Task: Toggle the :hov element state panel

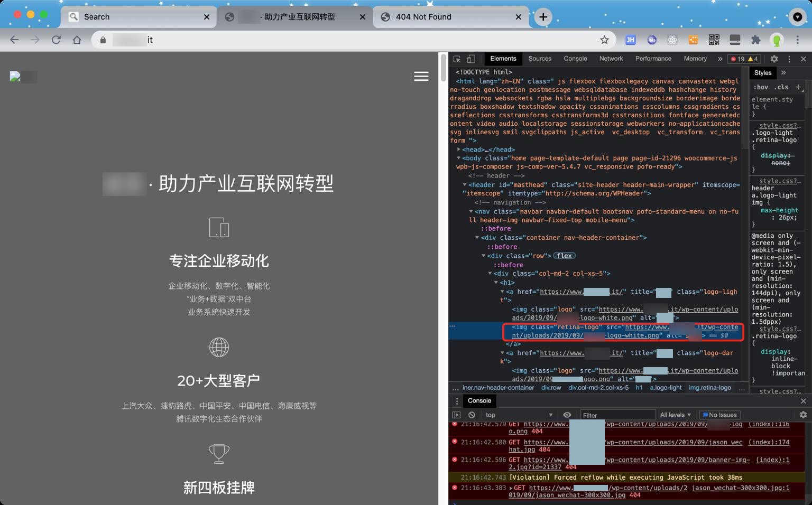Action: click(761, 87)
